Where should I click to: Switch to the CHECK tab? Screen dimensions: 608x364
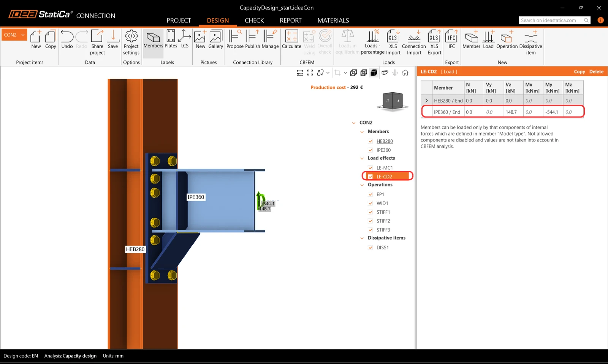[x=254, y=20]
